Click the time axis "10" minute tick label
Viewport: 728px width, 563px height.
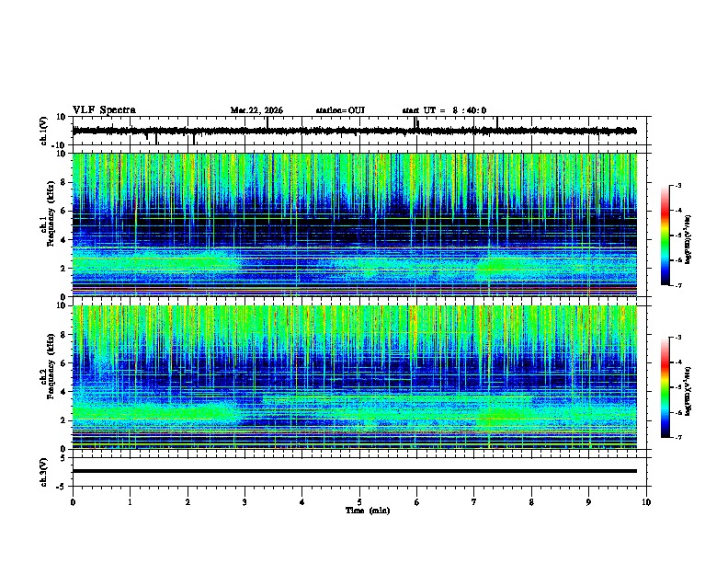[x=646, y=502]
